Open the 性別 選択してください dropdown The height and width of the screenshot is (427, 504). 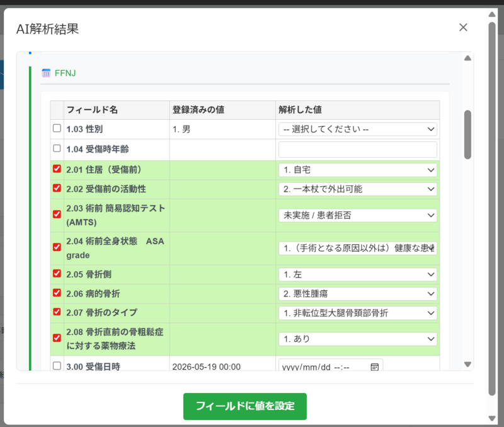click(x=358, y=129)
